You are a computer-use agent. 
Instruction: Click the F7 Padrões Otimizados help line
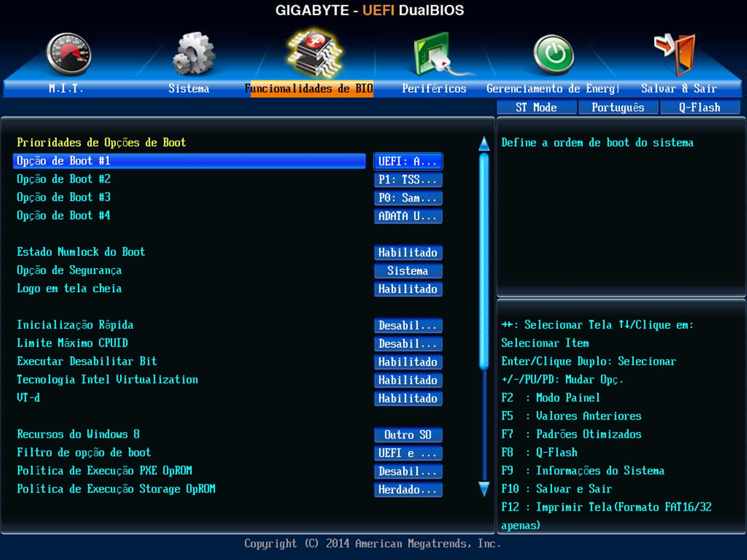pos(571,434)
